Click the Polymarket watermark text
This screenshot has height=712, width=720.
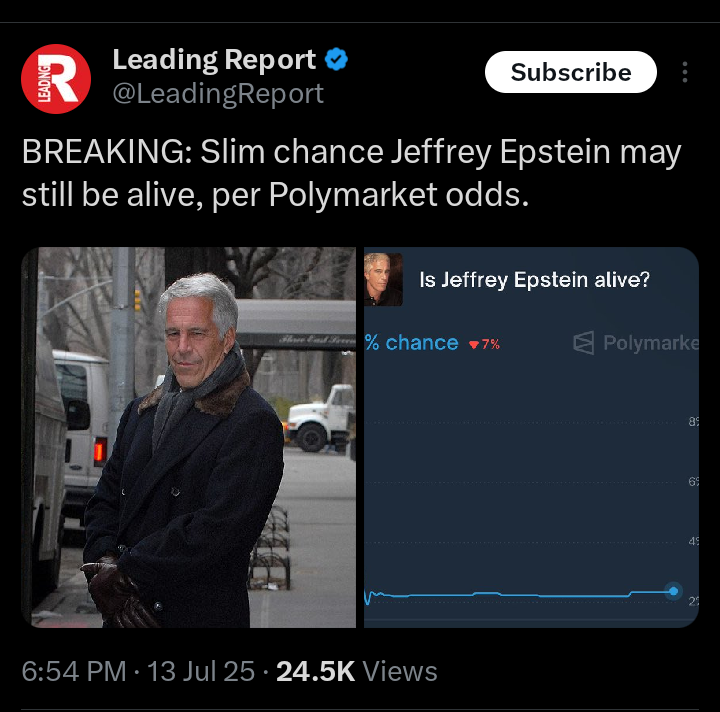click(651, 343)
